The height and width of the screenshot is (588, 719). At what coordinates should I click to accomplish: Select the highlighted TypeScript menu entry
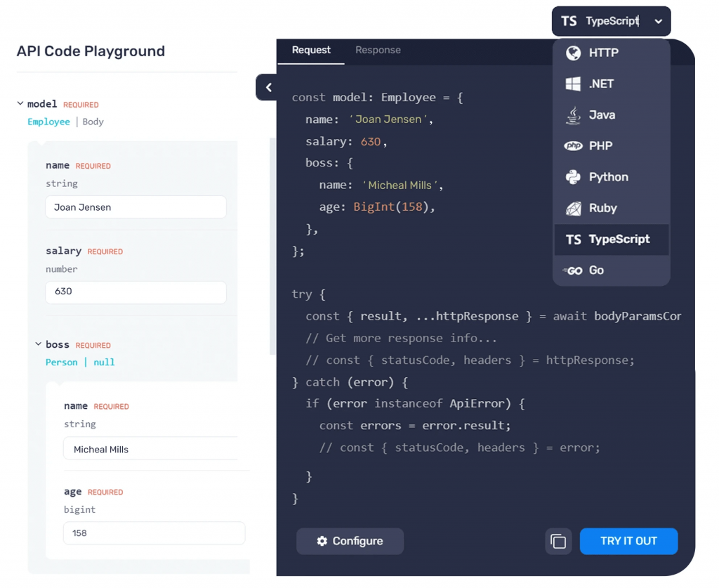612,240
